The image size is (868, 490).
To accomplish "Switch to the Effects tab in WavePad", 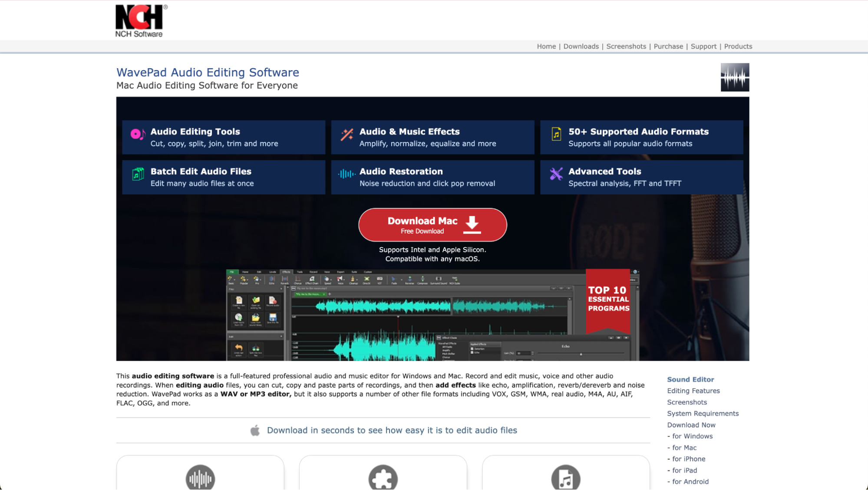I will click(287, 272).
